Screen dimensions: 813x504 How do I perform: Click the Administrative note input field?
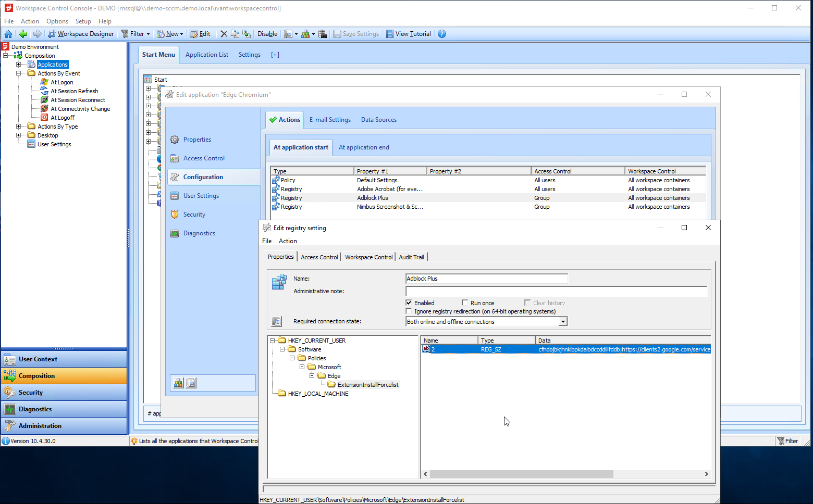pos(556,291)
